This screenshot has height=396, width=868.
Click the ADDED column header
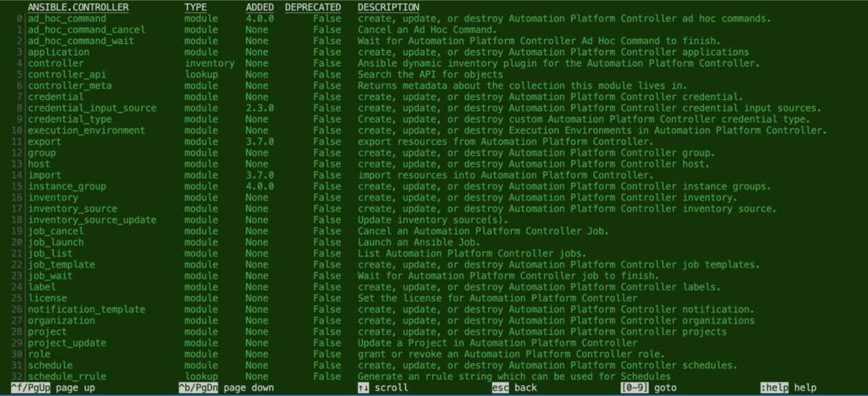(260, 7)
